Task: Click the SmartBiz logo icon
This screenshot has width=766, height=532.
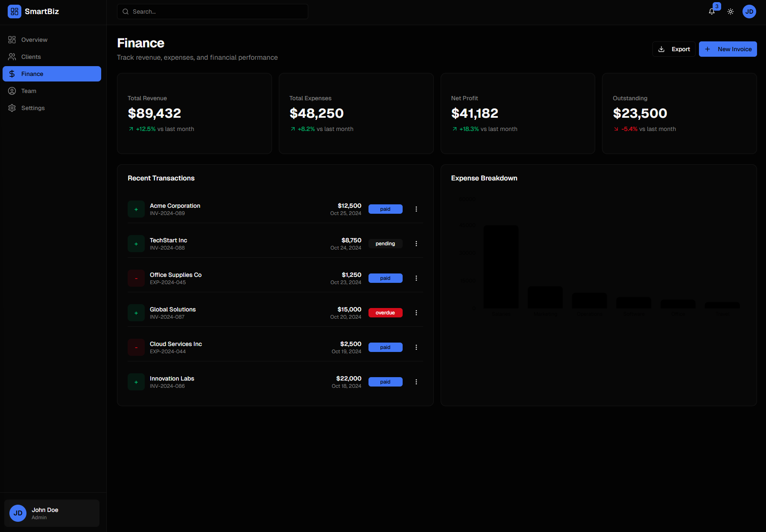Action: coord(14,12)
